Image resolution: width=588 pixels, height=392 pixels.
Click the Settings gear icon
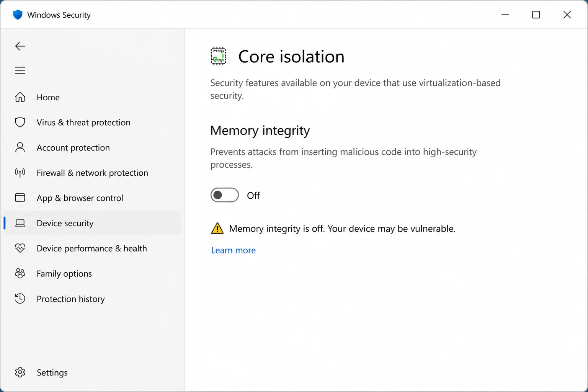pos(20,372)
